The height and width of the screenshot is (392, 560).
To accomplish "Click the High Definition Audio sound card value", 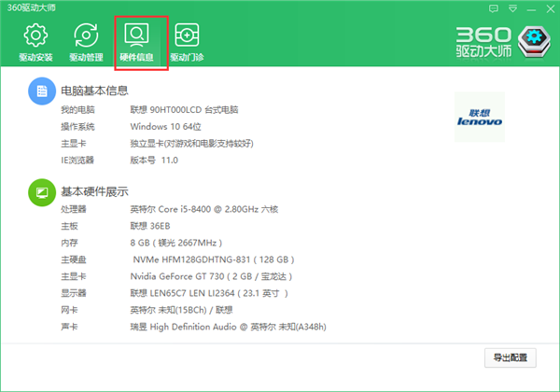I will coord(229,327).
